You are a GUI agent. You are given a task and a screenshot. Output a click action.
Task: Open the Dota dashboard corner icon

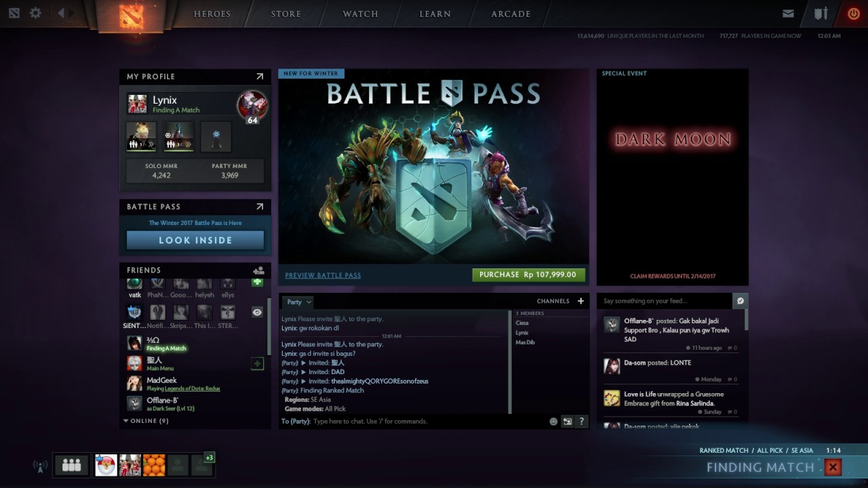(x=14, y=13)
